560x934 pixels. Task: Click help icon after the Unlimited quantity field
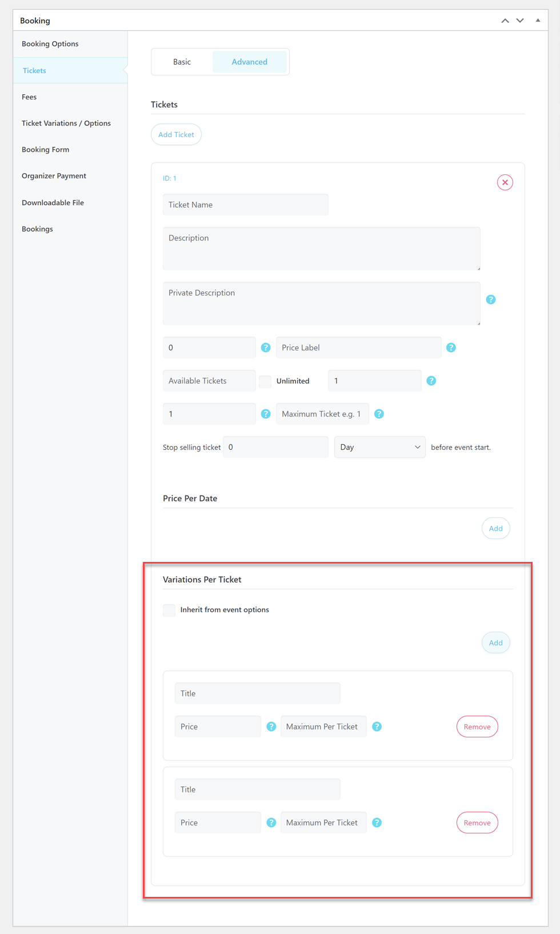click(431, 381)
